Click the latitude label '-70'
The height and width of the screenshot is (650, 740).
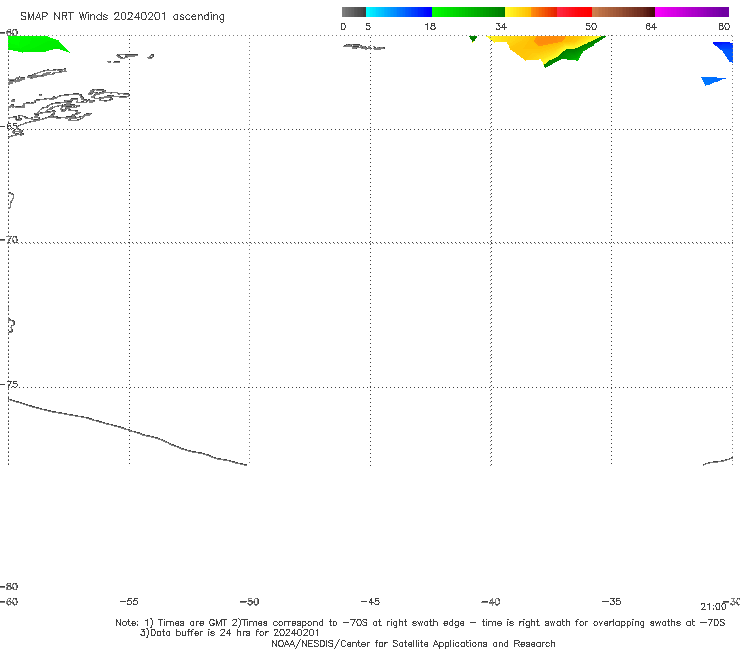click(x=8, y=240)
